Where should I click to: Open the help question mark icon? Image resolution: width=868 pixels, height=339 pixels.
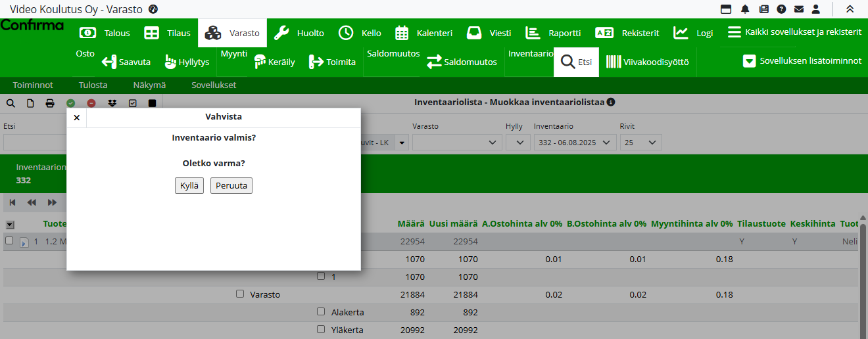click(781, 9)
